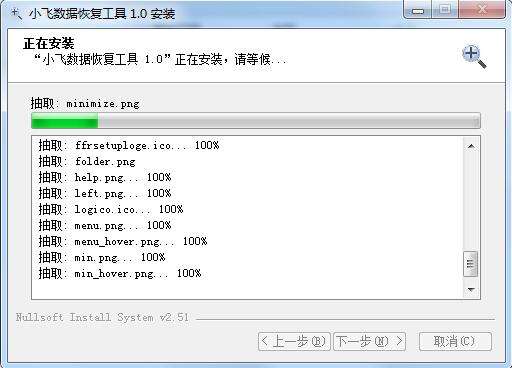Maximize the installer window
Image resolution: width=512 pixels, height=368 pixels.
(x=445, y=10)
